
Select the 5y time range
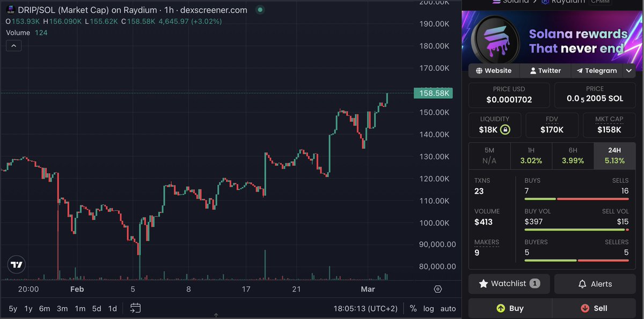coord(13,308)
